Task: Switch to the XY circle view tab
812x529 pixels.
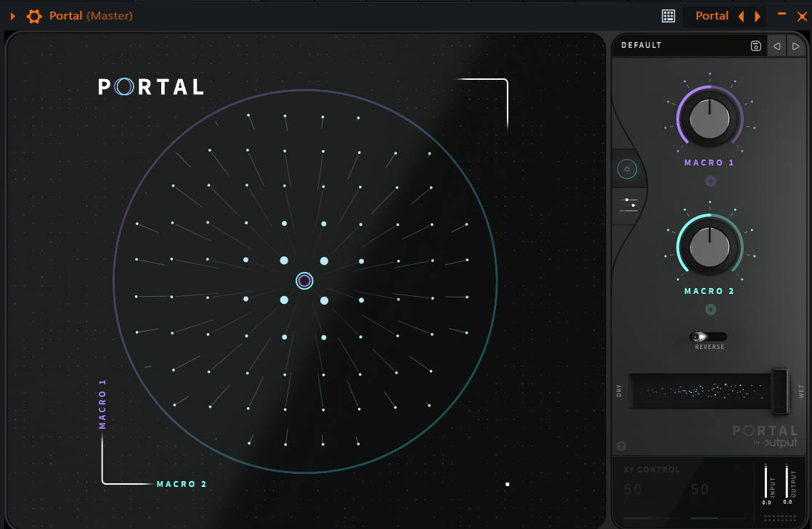Action: [627, 169]
